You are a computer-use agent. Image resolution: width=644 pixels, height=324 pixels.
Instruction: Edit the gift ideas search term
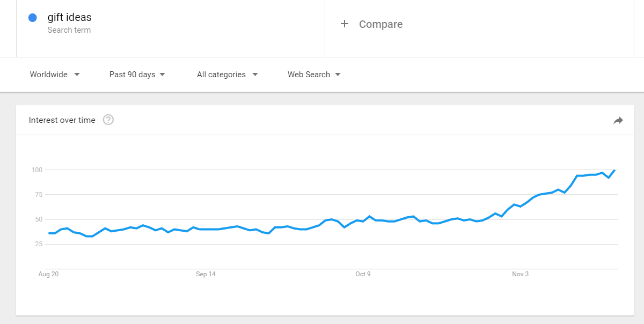tap(69, 18)
